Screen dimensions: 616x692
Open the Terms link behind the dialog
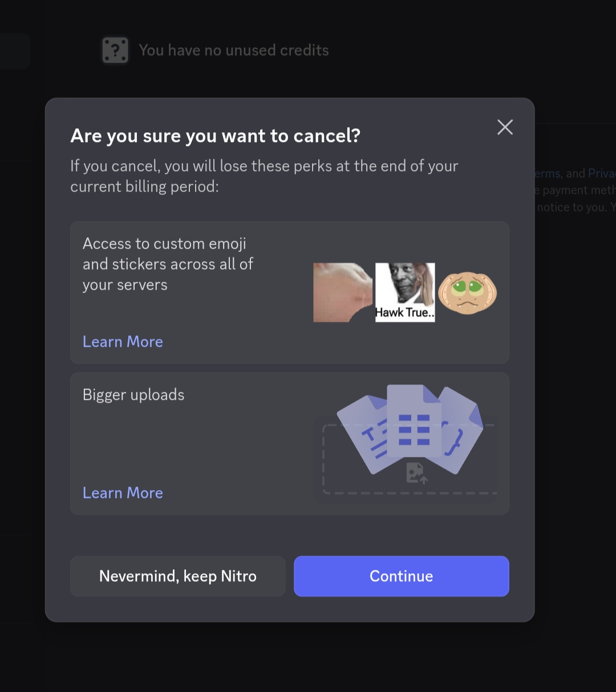point(548,173)
